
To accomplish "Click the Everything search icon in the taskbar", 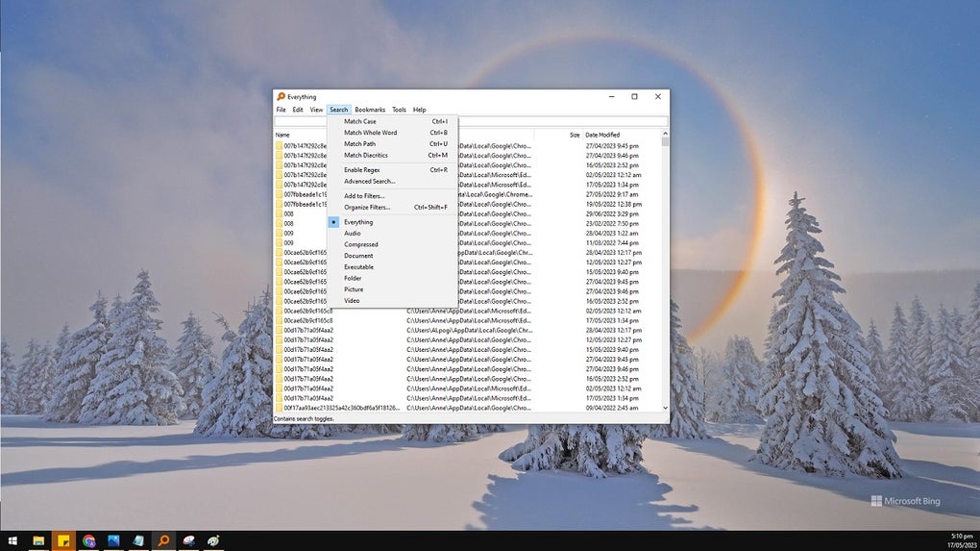I will pos(163,541).
